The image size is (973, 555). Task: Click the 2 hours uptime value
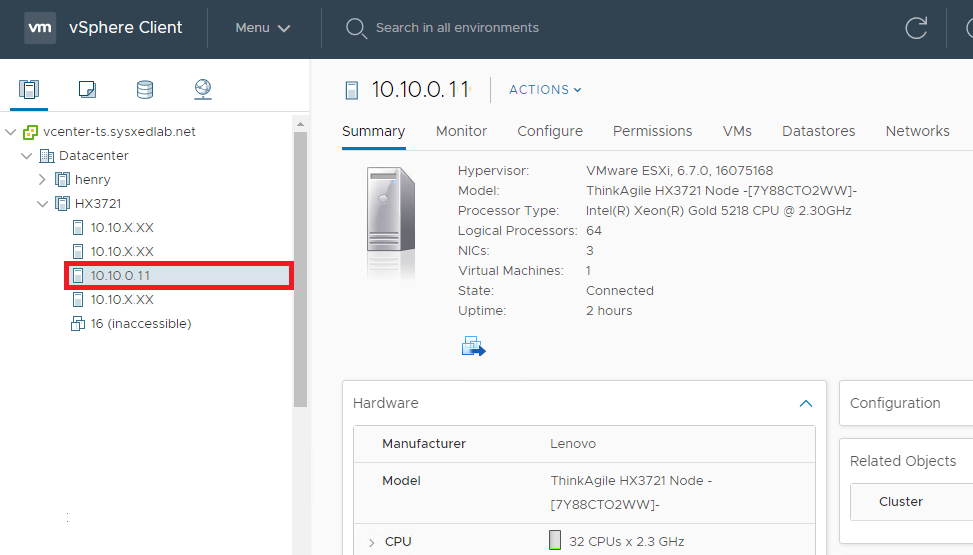[609, 310]
